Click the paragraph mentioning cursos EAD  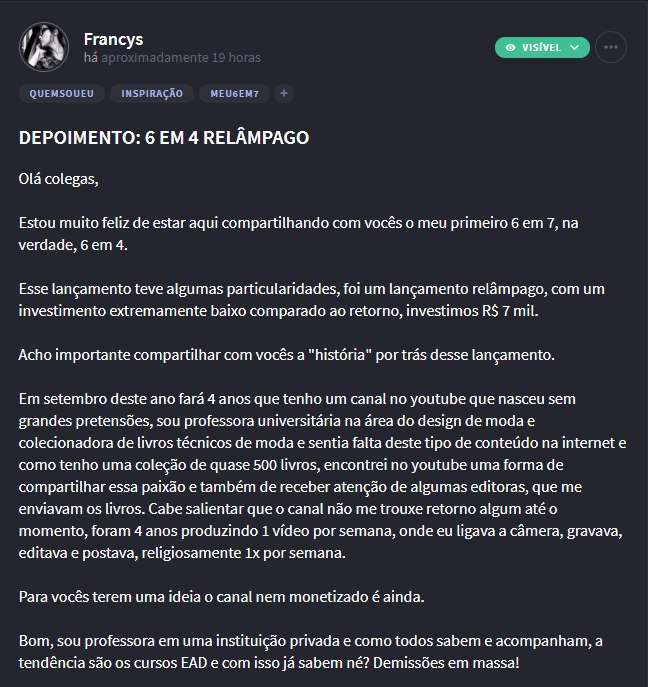pyautogui.click(x=311, y=652)
